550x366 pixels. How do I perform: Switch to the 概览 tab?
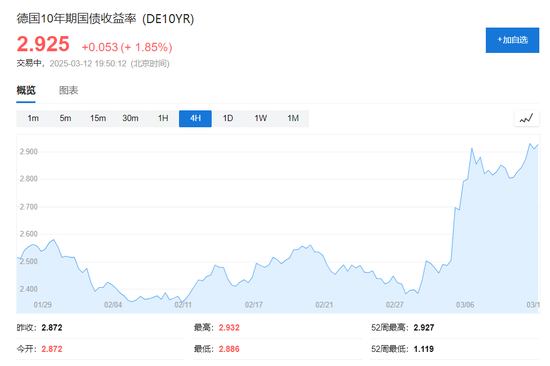(26, 90)
